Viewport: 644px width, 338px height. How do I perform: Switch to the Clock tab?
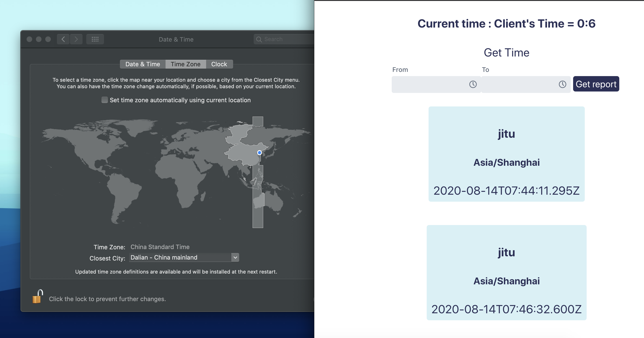pos(219,64)
